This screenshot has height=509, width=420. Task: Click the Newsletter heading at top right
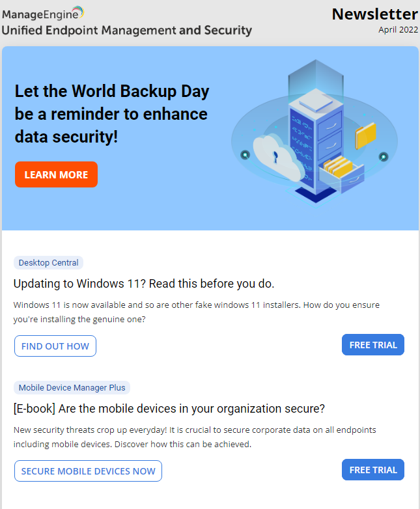coord(374,14)
